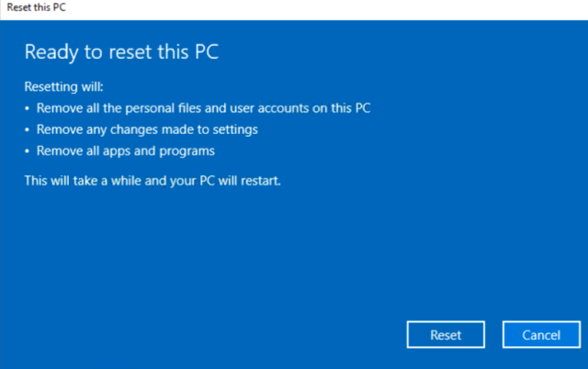
Task: Click the 'This will take a while' notice
Action: pyautogui.click(x=153, y=180)
